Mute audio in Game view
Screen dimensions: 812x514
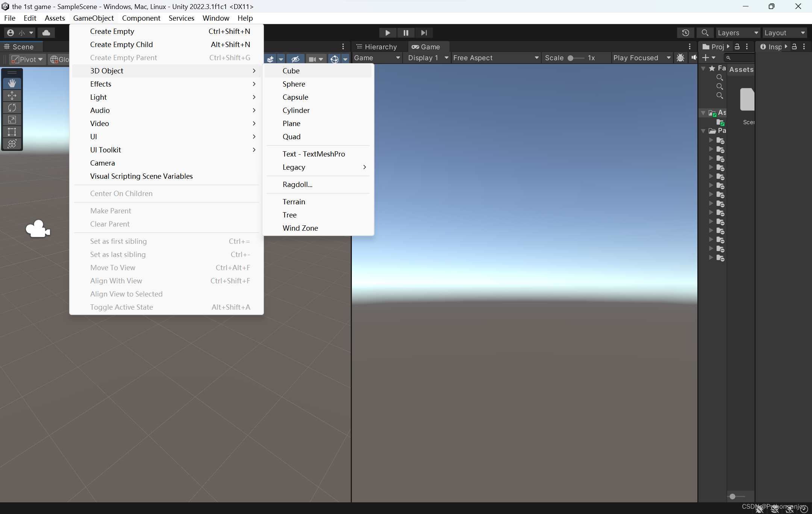694,58
